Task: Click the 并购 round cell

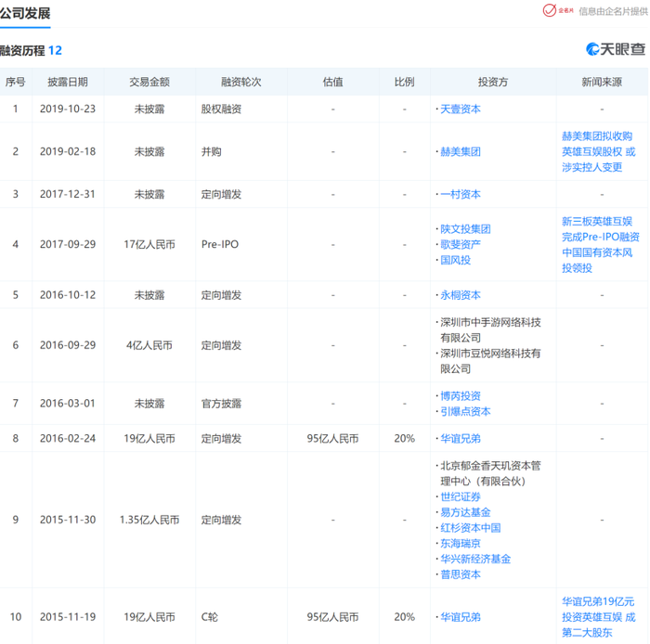Action: click(x=211, y=152)
